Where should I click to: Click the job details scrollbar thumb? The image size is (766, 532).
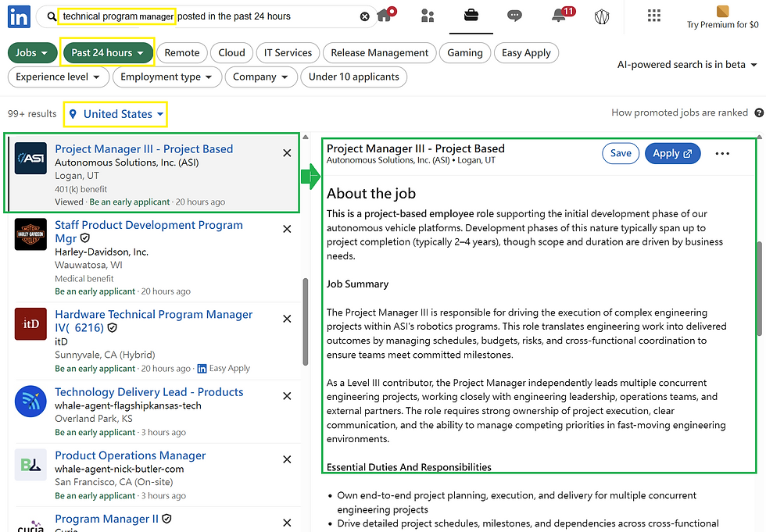tap(759, 288)
